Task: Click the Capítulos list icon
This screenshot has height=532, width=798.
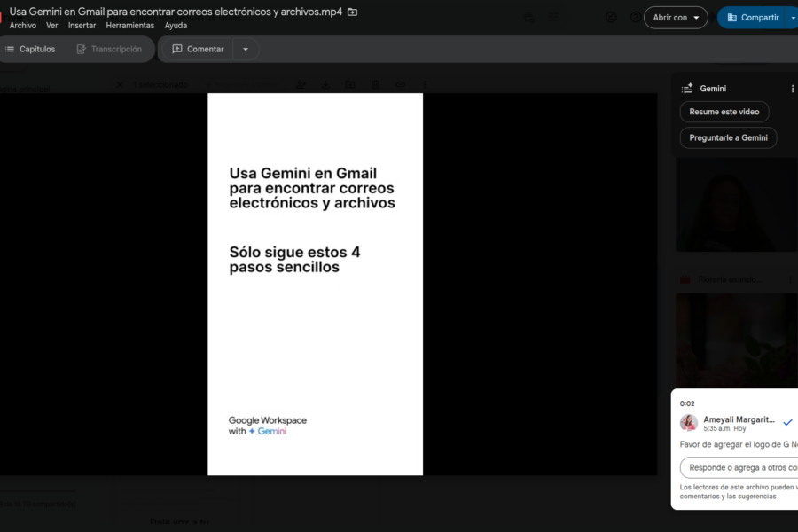Action: point(9,50)
